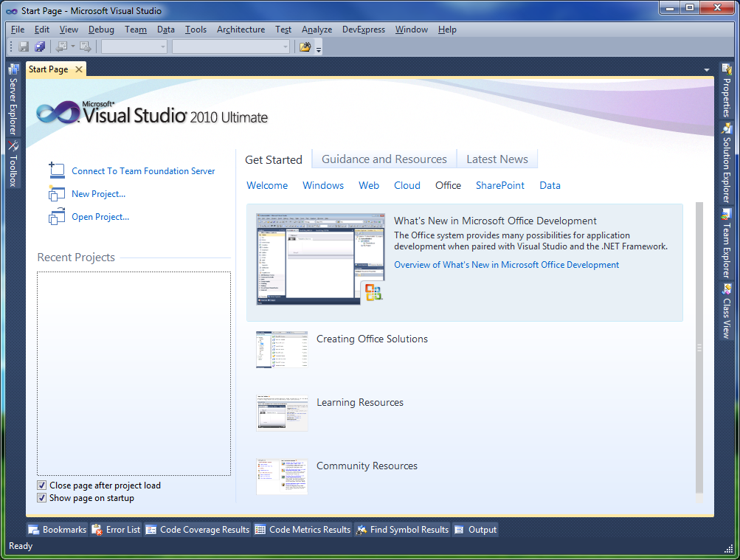Click the Output window icon
The width and height of the screenshot is (740, 560).
pyautogui.click(x=459, y=530)
